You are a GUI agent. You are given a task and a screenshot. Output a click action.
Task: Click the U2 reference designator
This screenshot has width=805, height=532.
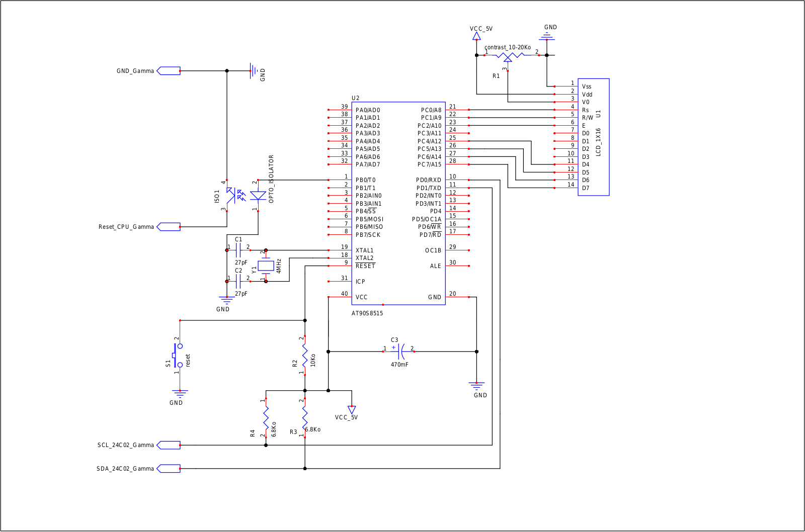pyautogui.click(x=356, y=98)
